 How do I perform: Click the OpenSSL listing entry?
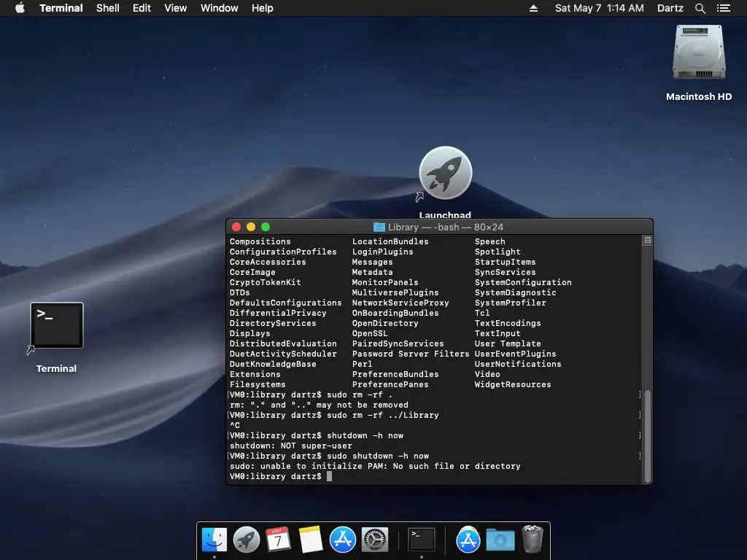(370, 333)
